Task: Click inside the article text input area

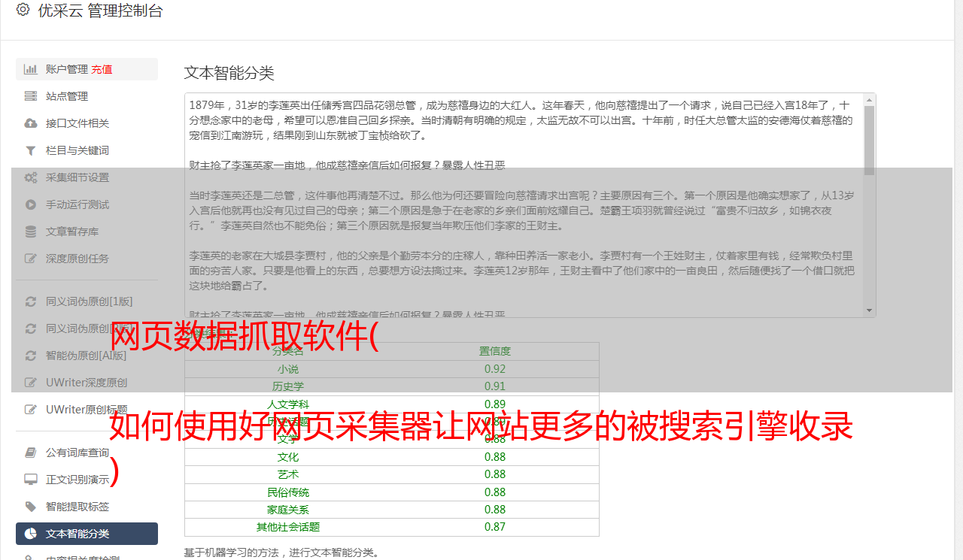Action: coord(524,205)
